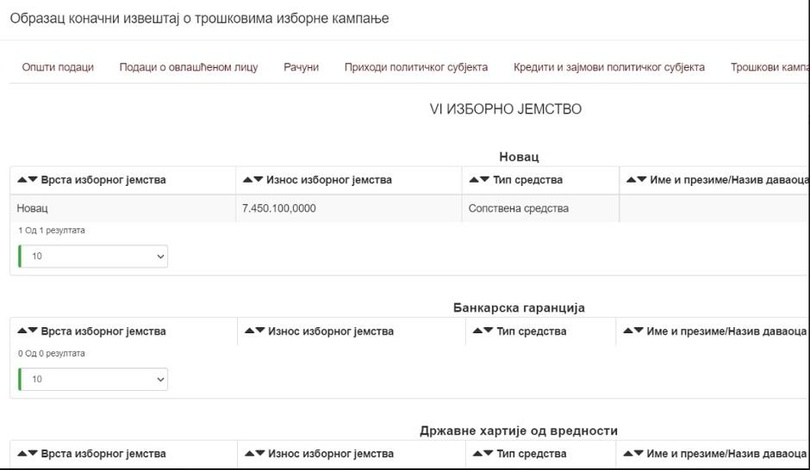Open Кредити и зајмови политичког субјекта tab
The image size is (810, 470).
[x=609, y=67]
